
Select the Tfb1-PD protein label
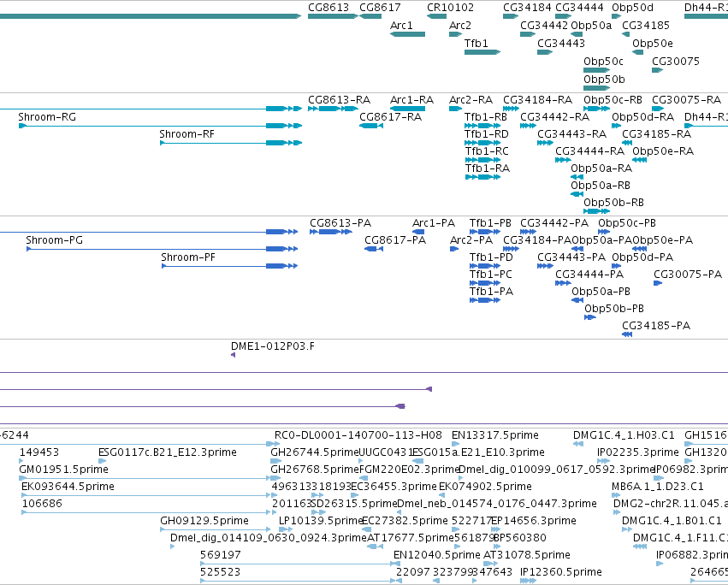[x=491, y=257]
